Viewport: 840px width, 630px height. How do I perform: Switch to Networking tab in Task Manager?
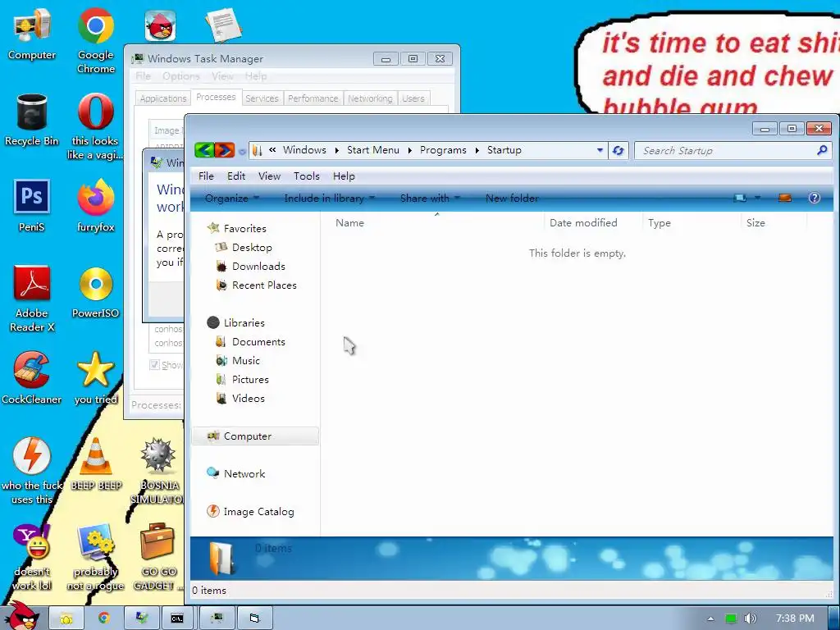click(370, 98)
